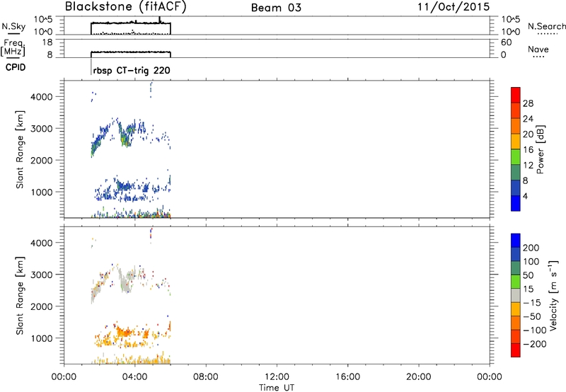Click the power panel 'Slant Range [km]' label
The width and height of the screenshot is (566, 392).
click(20, 149)
